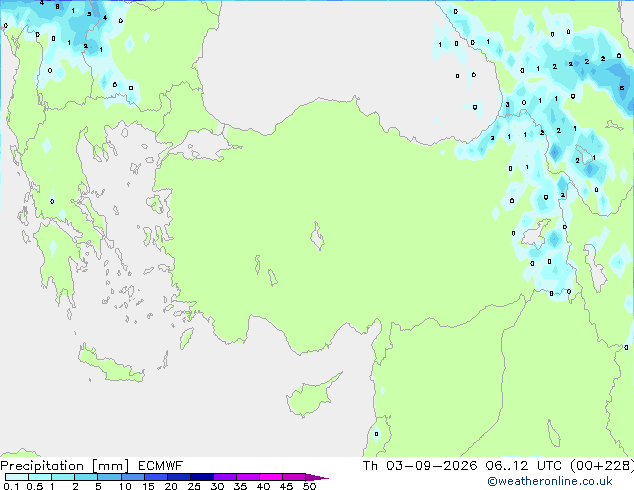The width and height of the screenshot is (634, 490).
Task: Click the 20–25 mm legend color swatch
Action: pos(178,477)
